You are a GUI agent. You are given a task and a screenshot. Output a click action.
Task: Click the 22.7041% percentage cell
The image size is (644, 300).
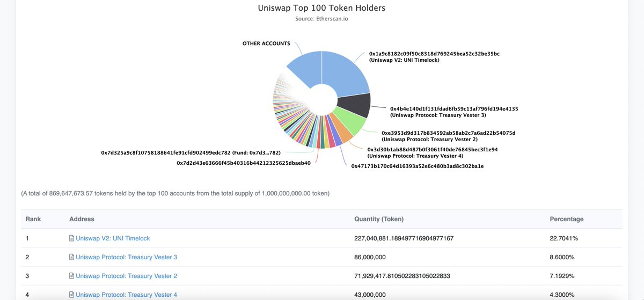click(x=564, y=238)
